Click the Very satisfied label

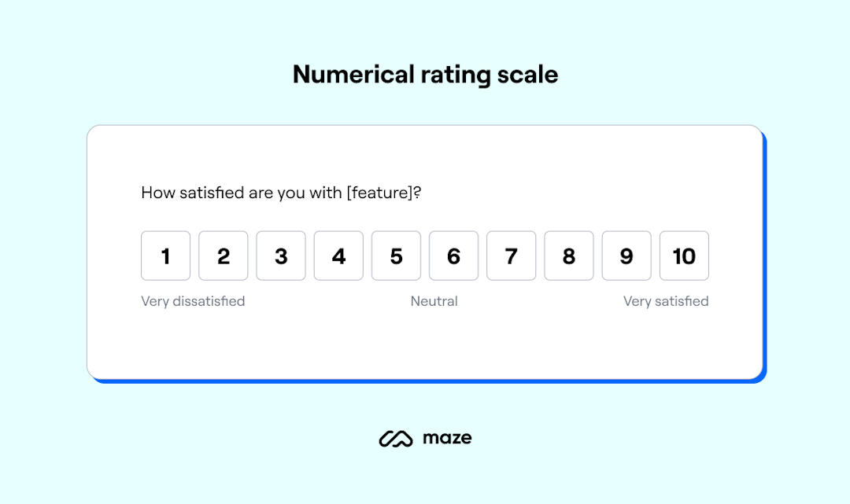(666, 300)
